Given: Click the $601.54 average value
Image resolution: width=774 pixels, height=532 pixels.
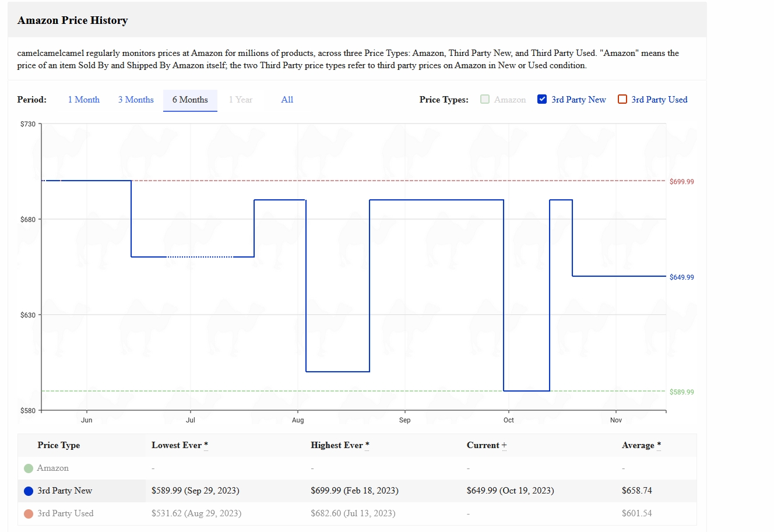Looking at the screenshot, I should coord(636,513).
